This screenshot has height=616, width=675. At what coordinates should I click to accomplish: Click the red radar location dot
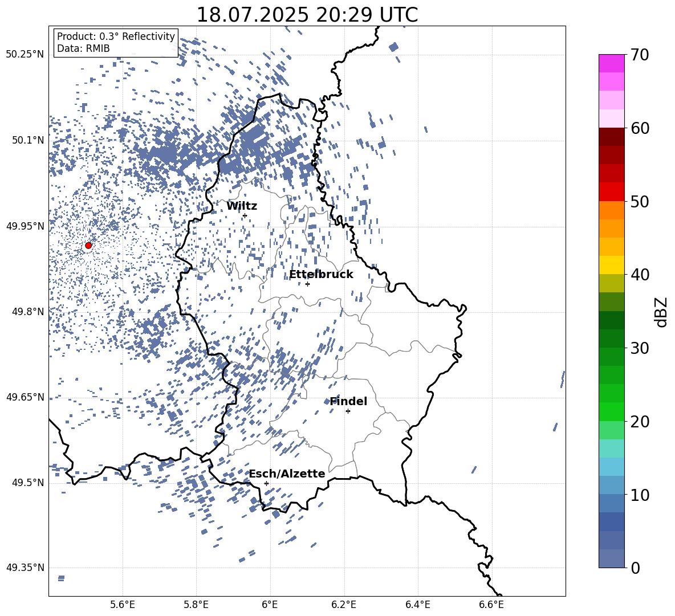pyautogui.click(x=88, y=246)
